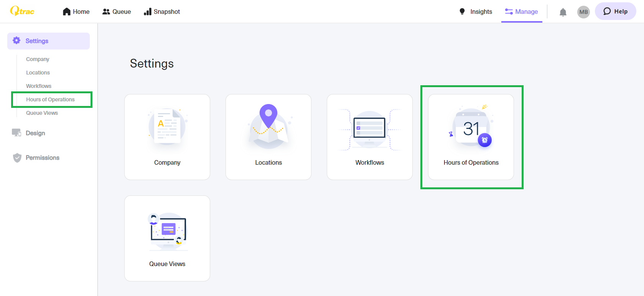Viewport: 644px width, 296px height.
Task: Switch to the Snapshot tab
Action: (162, 12)
